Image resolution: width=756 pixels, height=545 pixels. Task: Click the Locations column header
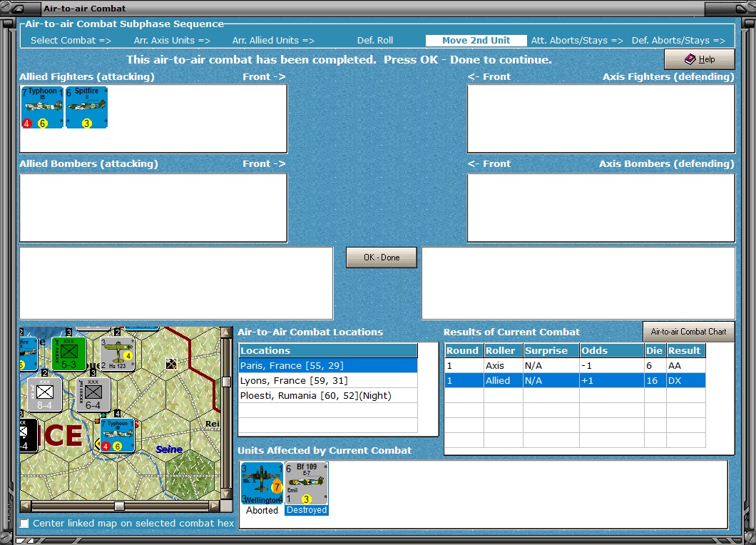[x=328, y=351]
